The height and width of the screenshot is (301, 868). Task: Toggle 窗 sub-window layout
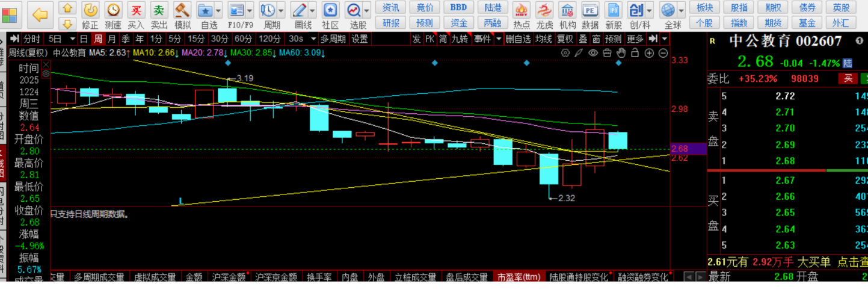(596, 39)
